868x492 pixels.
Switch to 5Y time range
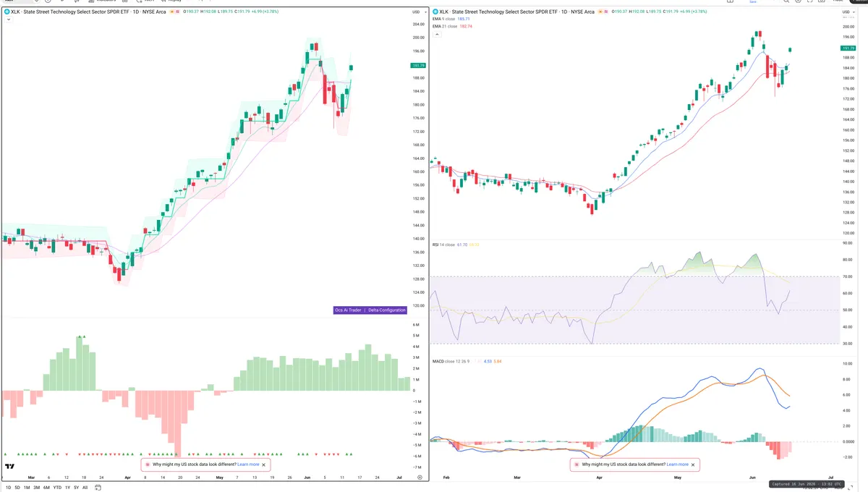(76, 488)
